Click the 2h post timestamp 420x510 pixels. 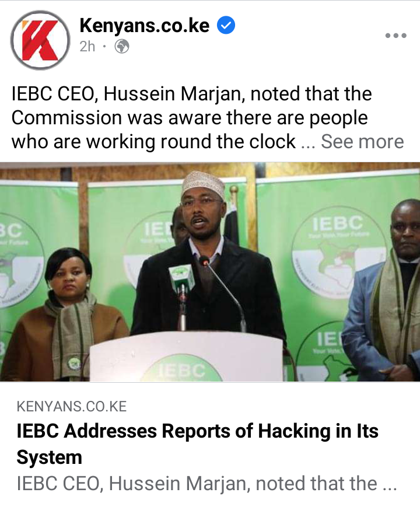pyautogui.click(x=87, y=47)
